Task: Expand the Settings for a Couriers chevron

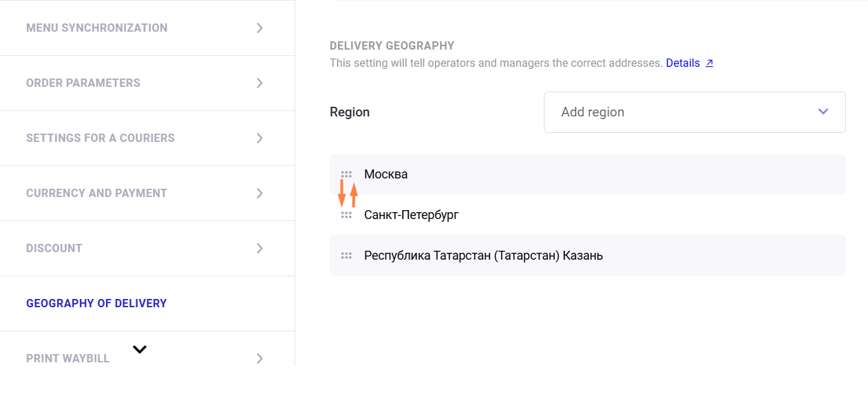Action: [x=260, y=138]
